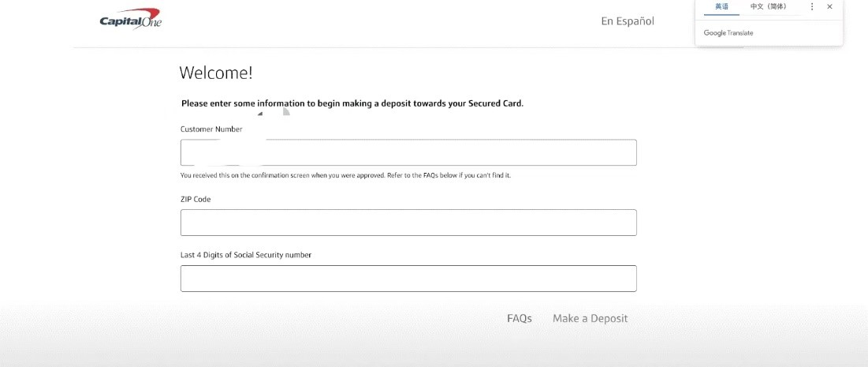Switch to the 中文（简体） translation tab
Screen dimensions: 868x367
[x=768, y=7]
